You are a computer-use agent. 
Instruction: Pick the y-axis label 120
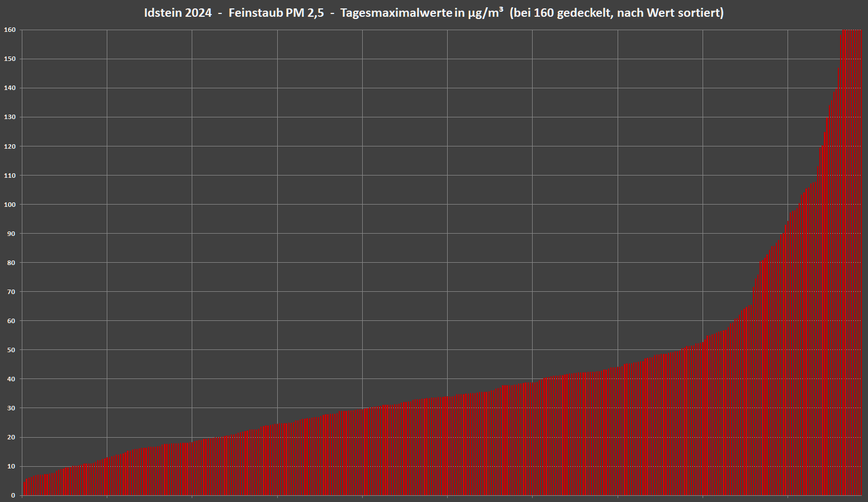[10, 146]
